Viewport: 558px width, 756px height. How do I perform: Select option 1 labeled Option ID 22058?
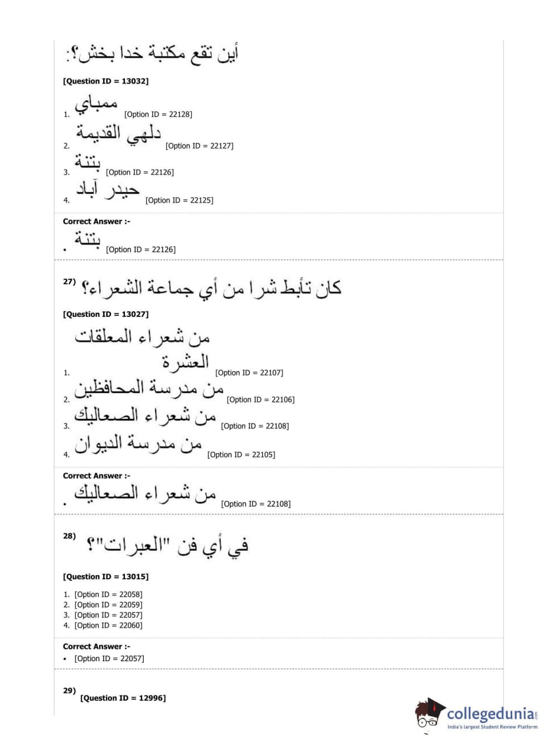[x=108, y=595]
